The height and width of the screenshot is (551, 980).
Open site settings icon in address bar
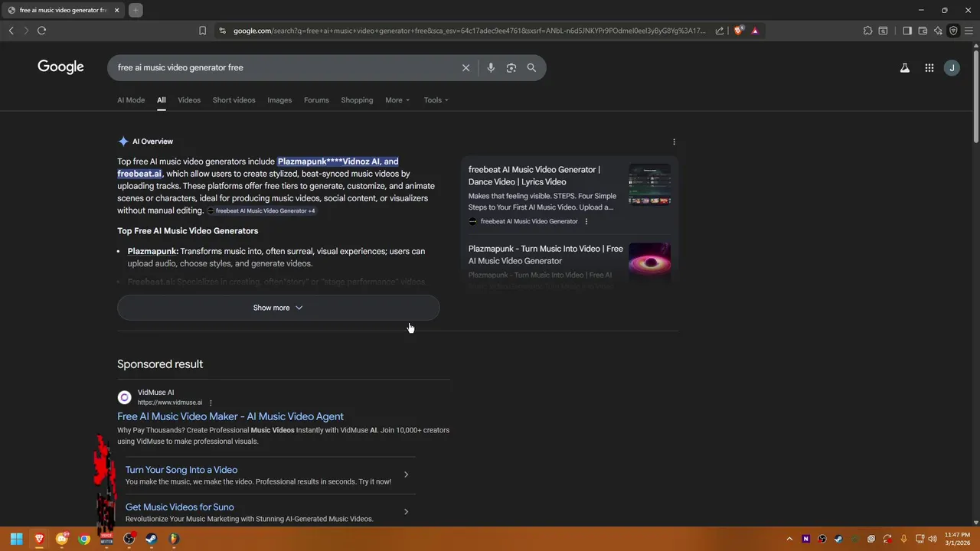(x=222, y=31)
